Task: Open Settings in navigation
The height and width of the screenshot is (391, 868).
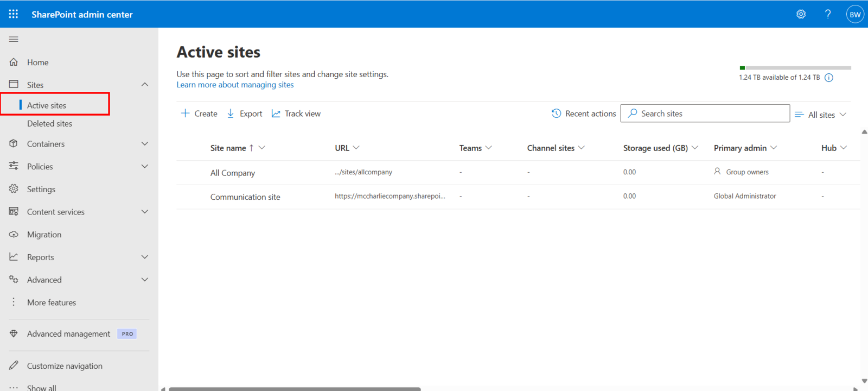Action: pos(41,189)
